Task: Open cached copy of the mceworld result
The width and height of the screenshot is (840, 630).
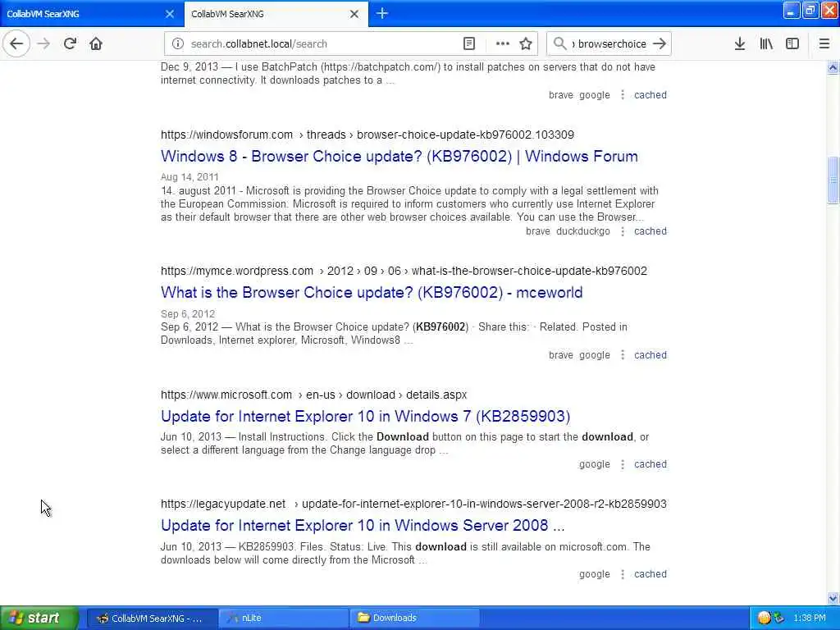Action: [651, 355]
